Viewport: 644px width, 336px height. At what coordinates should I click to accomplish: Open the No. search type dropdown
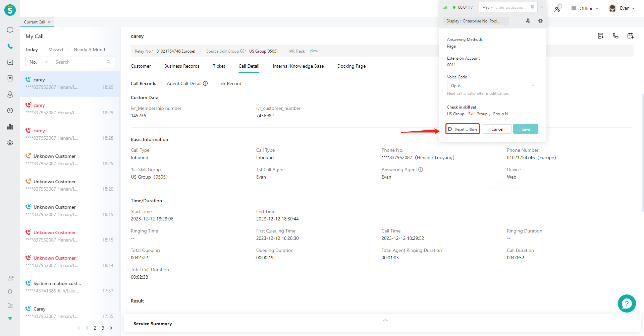click(x=39, y=62)
